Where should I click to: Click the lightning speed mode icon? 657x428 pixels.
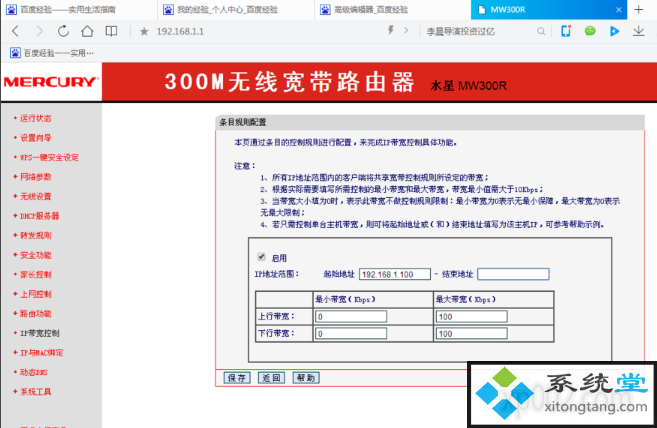(x=391, y=30)
